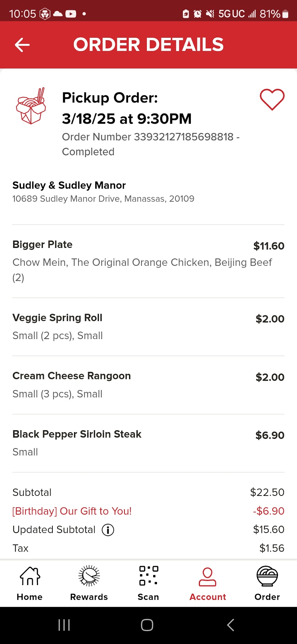Screen dimensions: 297x644
Task: Tap Sudley & Sudley Manor store name
Action: [69, 185]
